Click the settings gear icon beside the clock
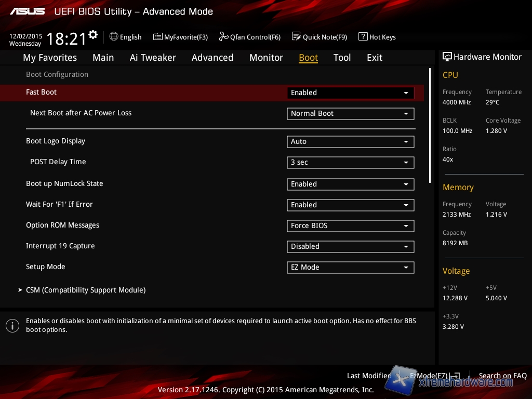 click(93, 35)
